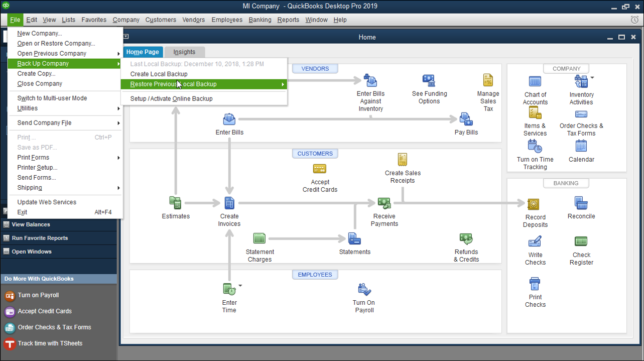Click the reminders alarm clock icon

coord(634,20)
